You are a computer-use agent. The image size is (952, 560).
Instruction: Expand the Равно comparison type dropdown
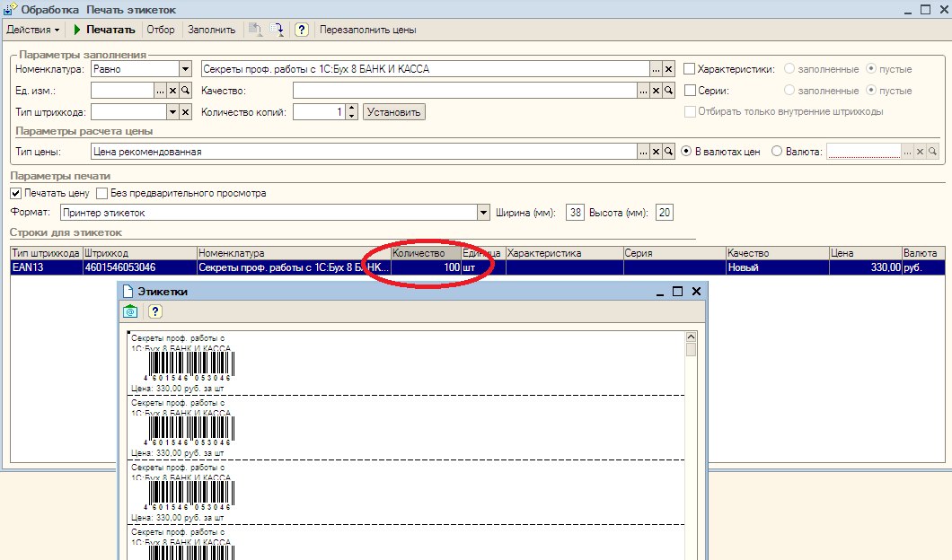tap(186, 69)
